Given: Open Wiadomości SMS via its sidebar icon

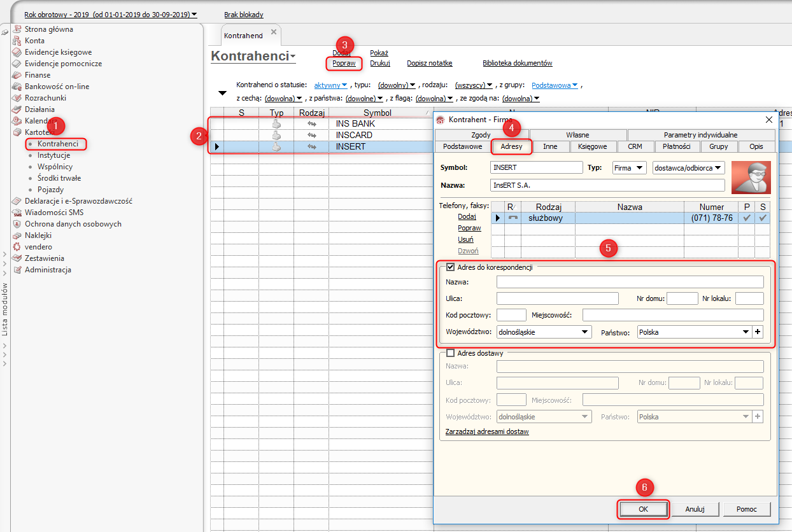Looking at the screenshot, I should (x=17, y=213).
